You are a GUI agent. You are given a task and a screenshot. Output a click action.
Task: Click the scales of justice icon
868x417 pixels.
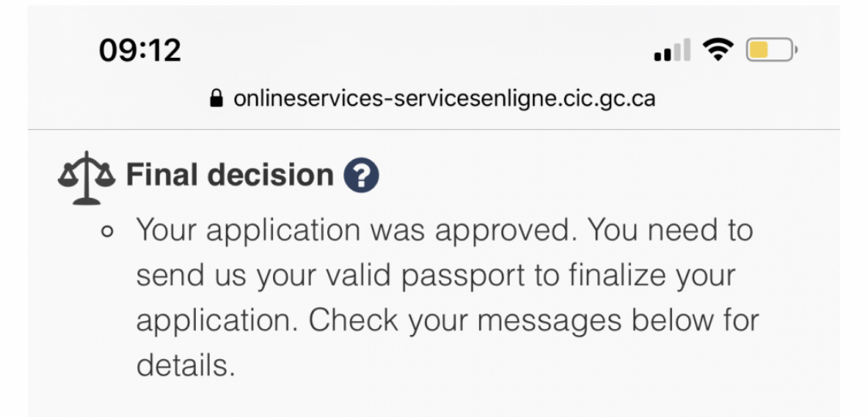point(86,178)
